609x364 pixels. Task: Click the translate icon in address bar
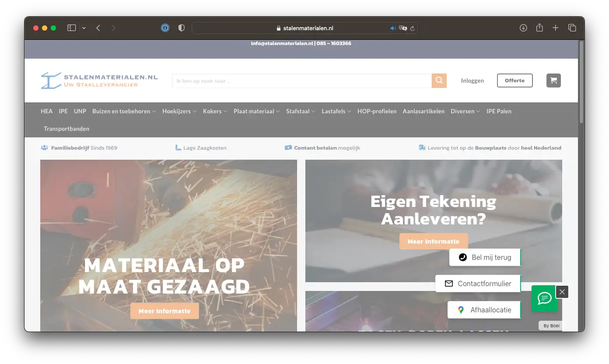coord(403,28)
